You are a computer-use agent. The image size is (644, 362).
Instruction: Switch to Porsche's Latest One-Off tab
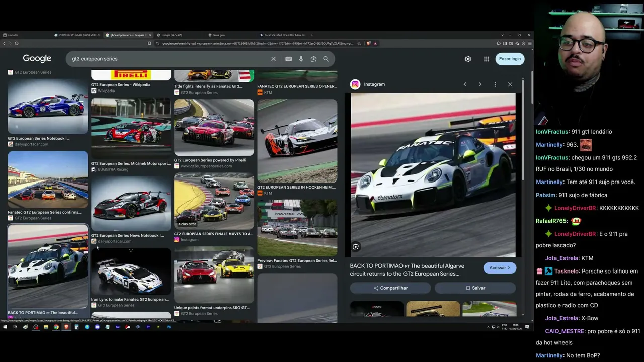(282, 35)
